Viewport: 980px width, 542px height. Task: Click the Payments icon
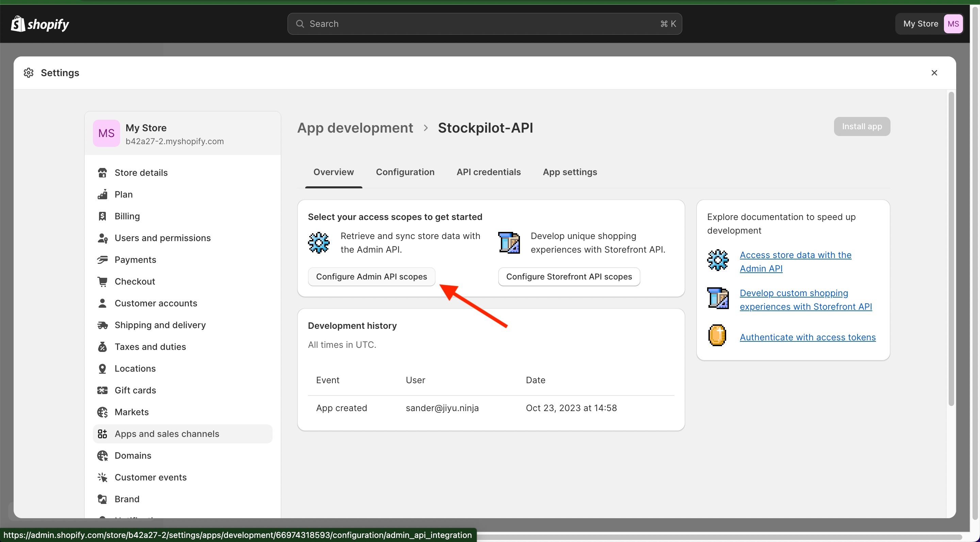click(x=102, y=259)
